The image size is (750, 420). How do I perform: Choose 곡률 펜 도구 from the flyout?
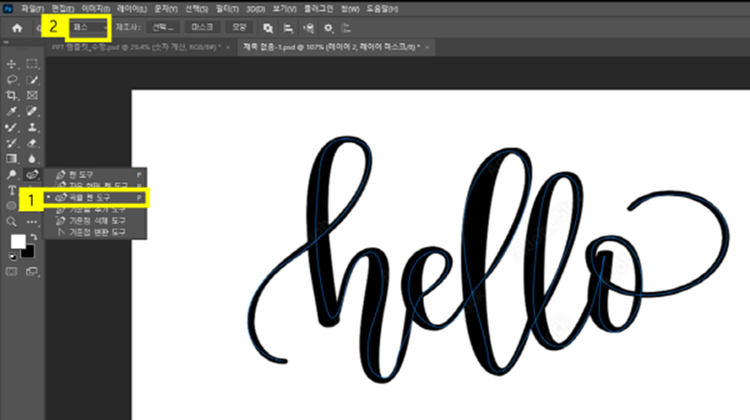tap(95, 198)
